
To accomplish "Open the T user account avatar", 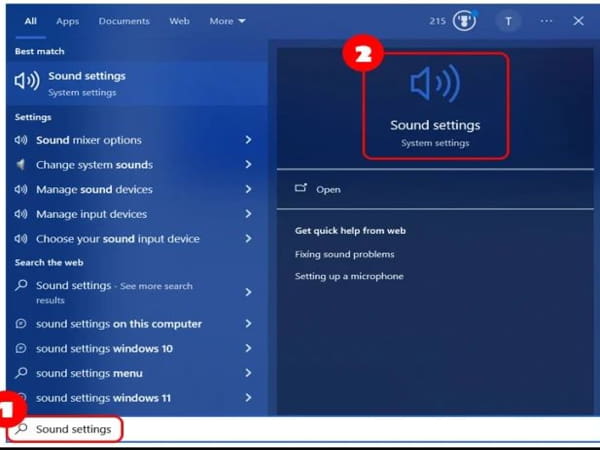I will coord(508,21).
